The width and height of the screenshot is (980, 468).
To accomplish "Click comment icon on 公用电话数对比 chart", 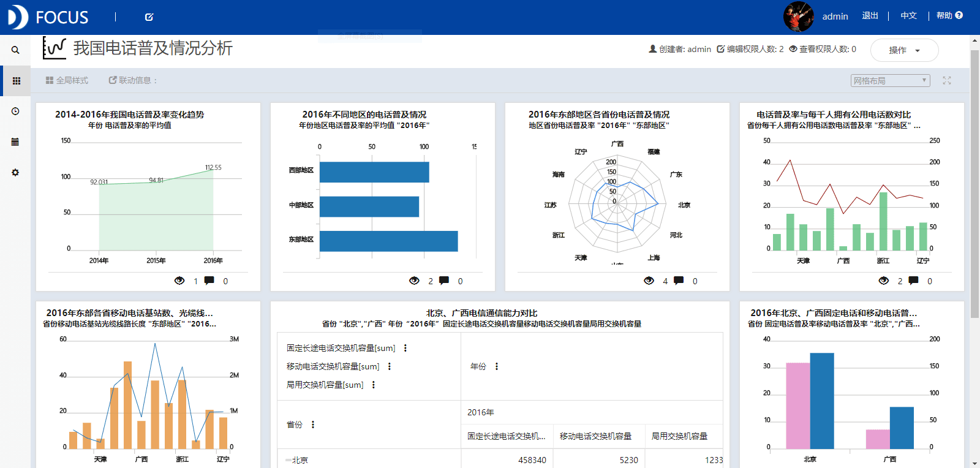I will coord(913,281).
